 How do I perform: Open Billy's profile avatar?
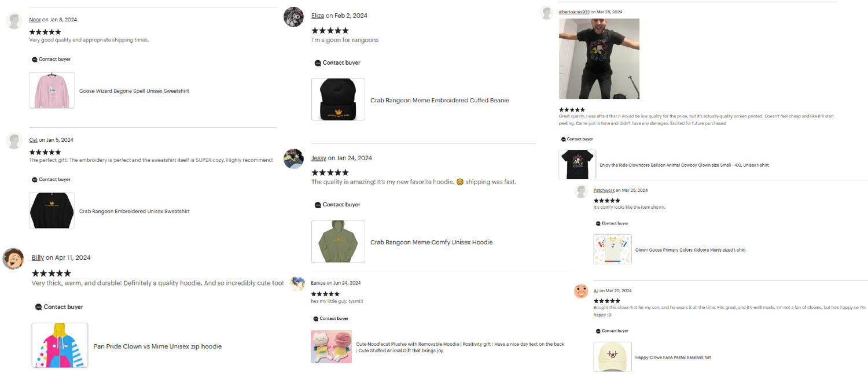(x=13, y=259)
